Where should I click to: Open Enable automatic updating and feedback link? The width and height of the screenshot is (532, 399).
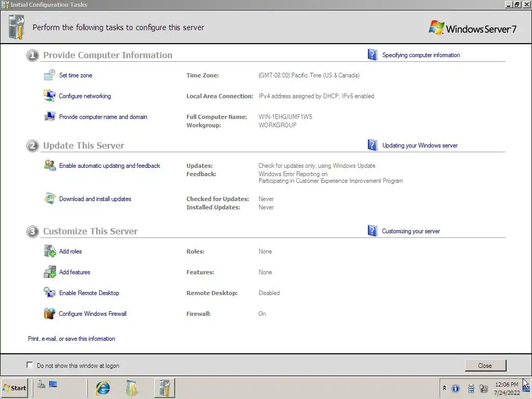(110, 166)
